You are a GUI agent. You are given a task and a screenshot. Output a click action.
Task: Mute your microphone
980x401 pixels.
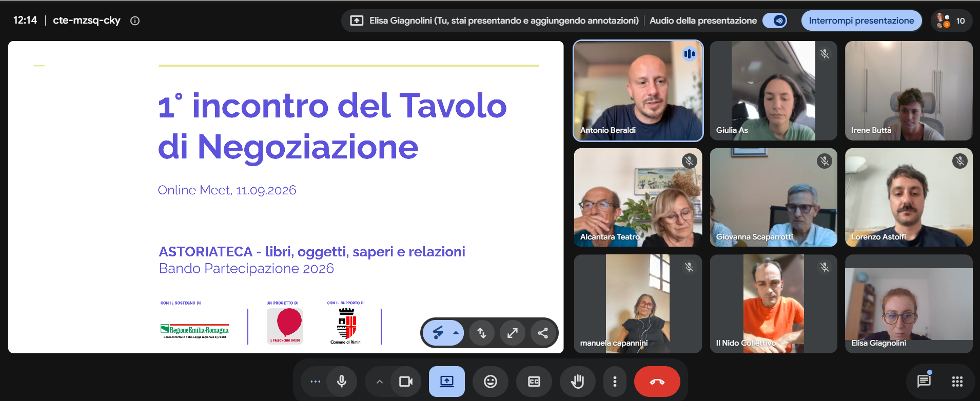click(342, 382)
